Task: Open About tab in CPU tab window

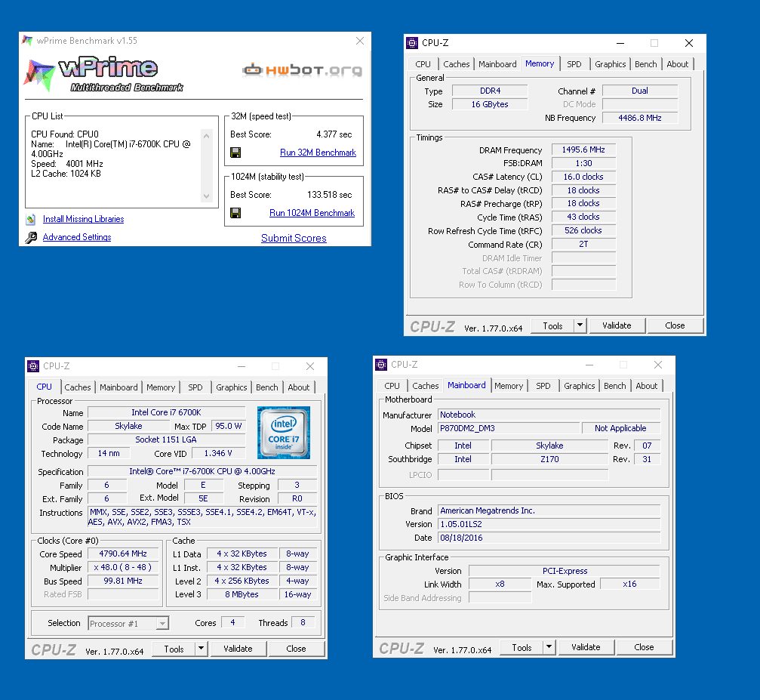Action: [x=299, y=387]
